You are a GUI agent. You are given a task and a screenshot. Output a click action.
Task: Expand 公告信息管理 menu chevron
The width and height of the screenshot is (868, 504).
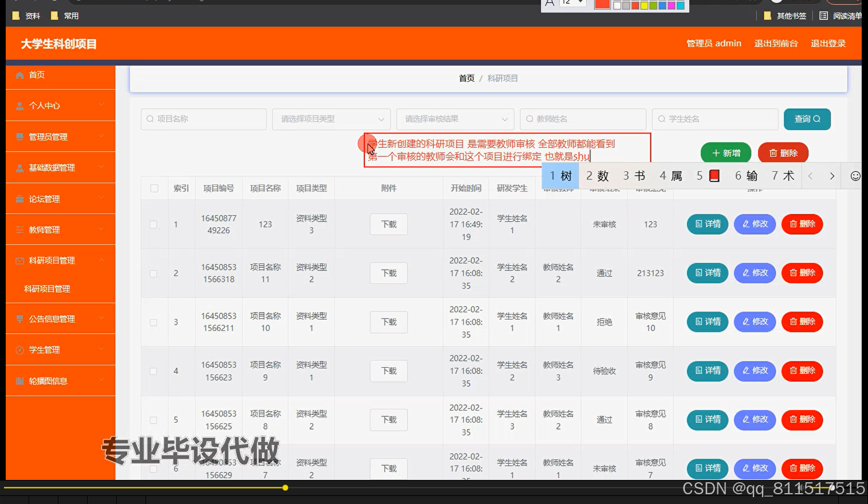pos(101,318)
